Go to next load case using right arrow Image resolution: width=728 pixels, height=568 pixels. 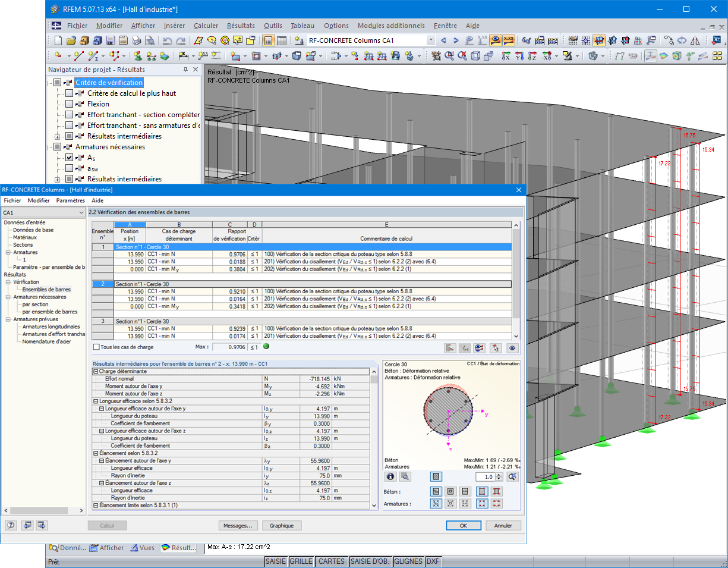coord(456,40)
